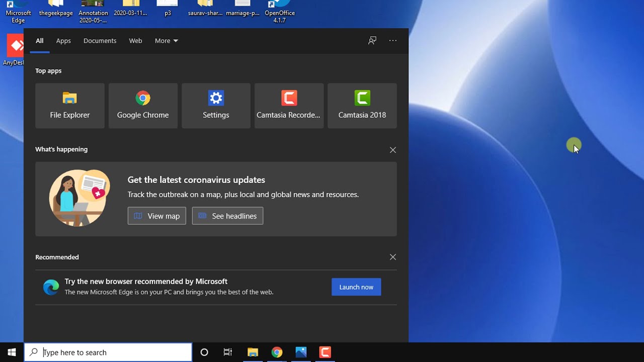This screenshot has height=362, width=644.
Task: Click the Type here to search box
Action: click(x=108, y=352)
